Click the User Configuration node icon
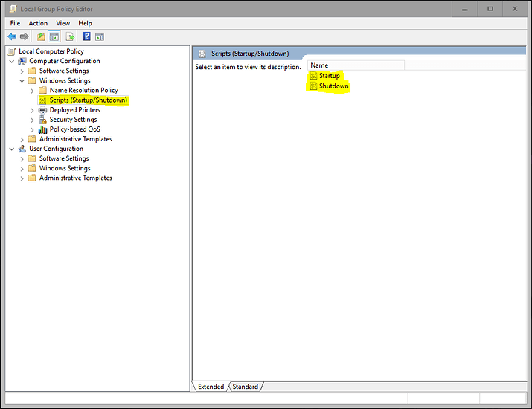This screenshot has height=409, width=532. 22,149
